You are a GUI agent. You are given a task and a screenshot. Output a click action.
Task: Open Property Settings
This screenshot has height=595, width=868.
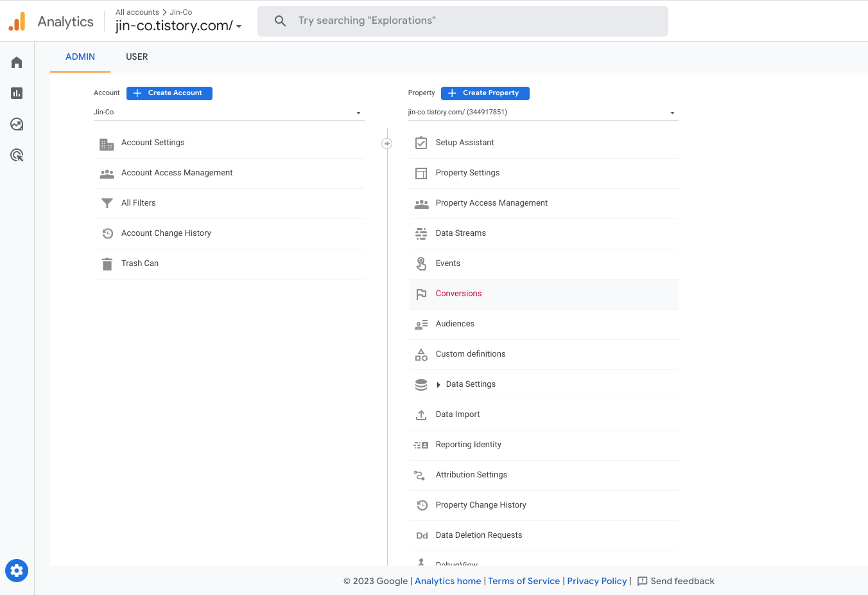pos(544,173)
